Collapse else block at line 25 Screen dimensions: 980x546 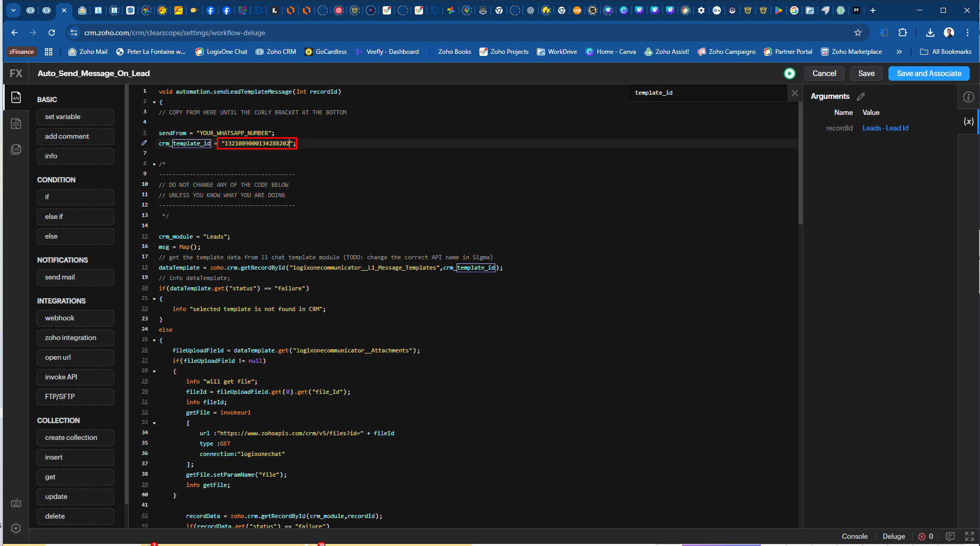(154, 341)
